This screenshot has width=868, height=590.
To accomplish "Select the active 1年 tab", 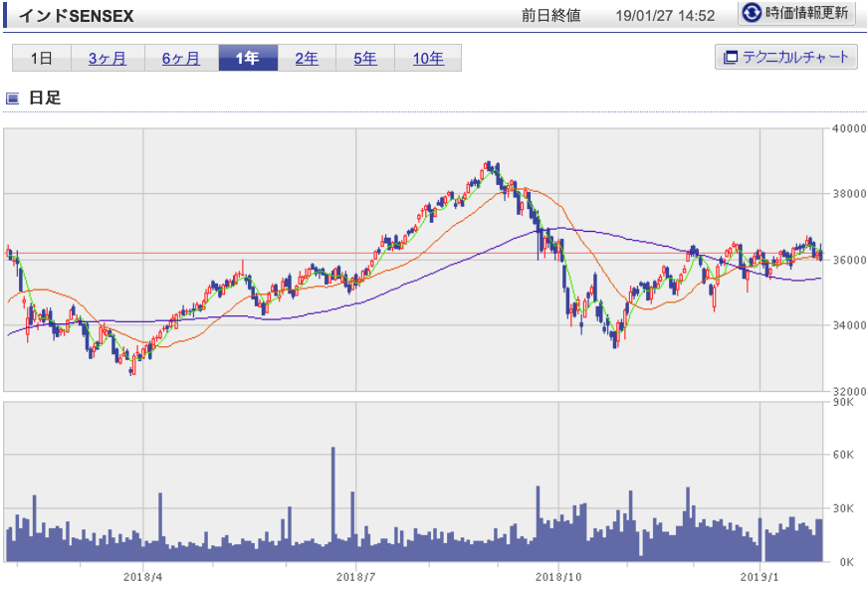I will point(247,59).
